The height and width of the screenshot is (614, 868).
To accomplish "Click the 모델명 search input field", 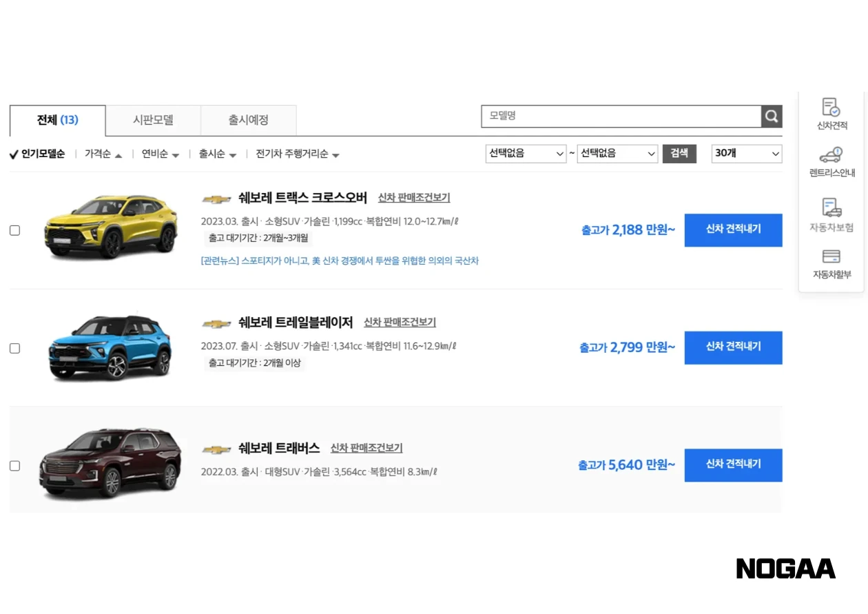I will (x=620, y=116).
